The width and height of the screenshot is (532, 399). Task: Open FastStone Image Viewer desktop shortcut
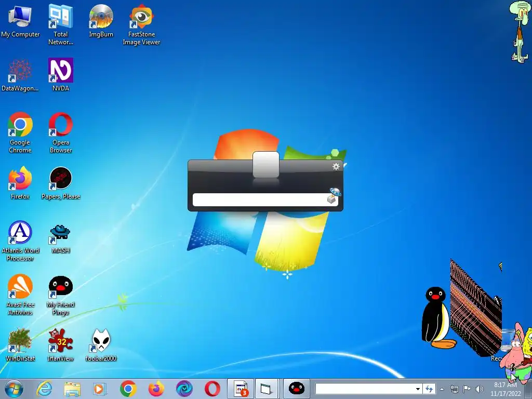141,25
